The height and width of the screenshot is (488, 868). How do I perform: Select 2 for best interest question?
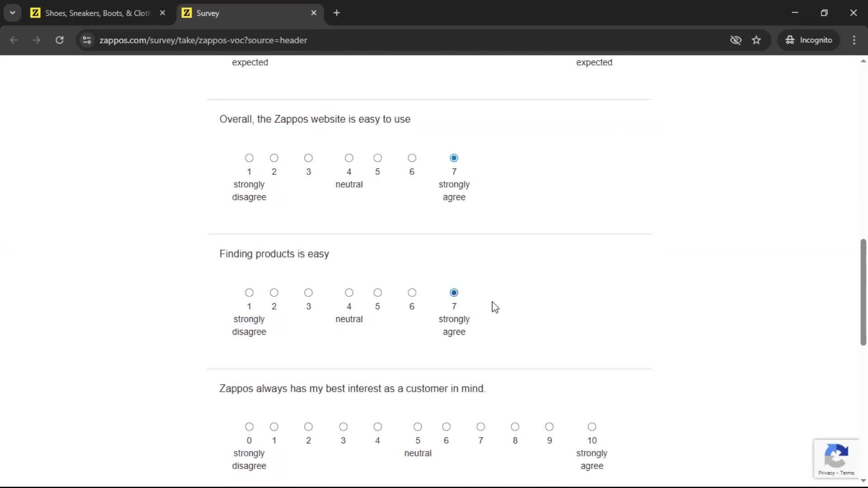[x=308, y=427]
